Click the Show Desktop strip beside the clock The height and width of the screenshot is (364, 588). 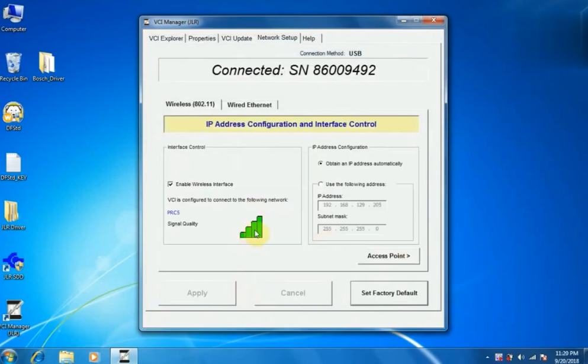tap(586, 356)
